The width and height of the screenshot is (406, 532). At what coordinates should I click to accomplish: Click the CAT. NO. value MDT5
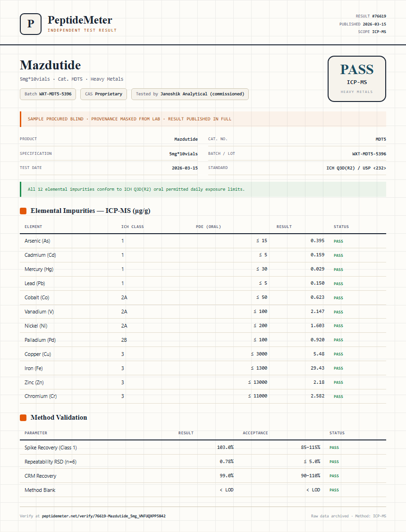(x=381, y=139)
